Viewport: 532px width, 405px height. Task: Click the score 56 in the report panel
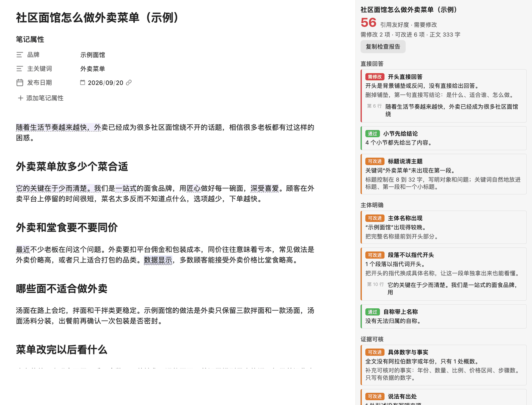pyautogui.click(x=368, y=23)
